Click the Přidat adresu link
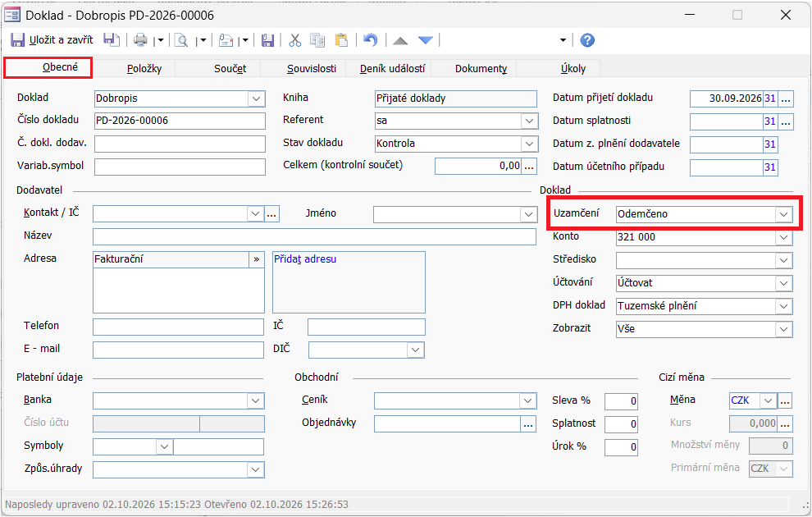This screenshot has height=517, width=812. click(305, 259)
